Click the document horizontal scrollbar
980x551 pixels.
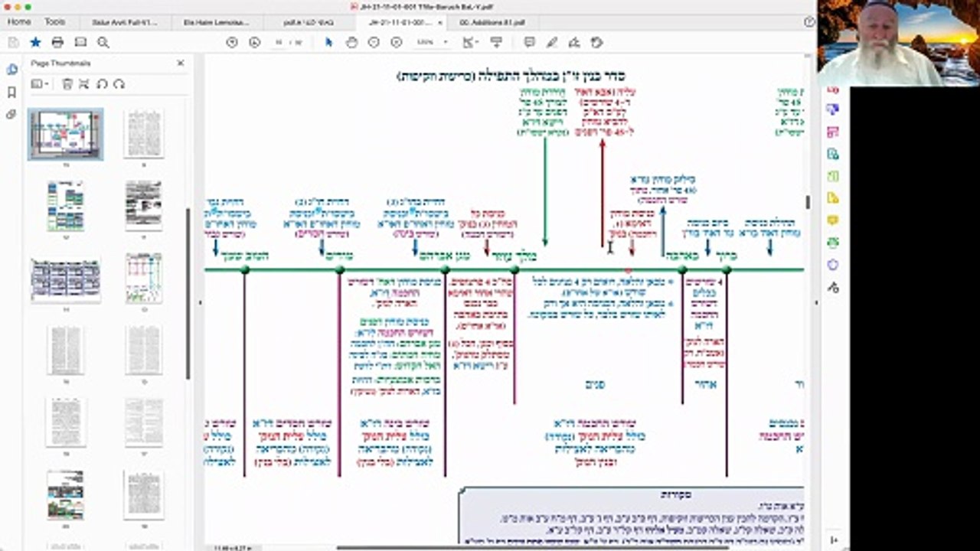(532, 547)
